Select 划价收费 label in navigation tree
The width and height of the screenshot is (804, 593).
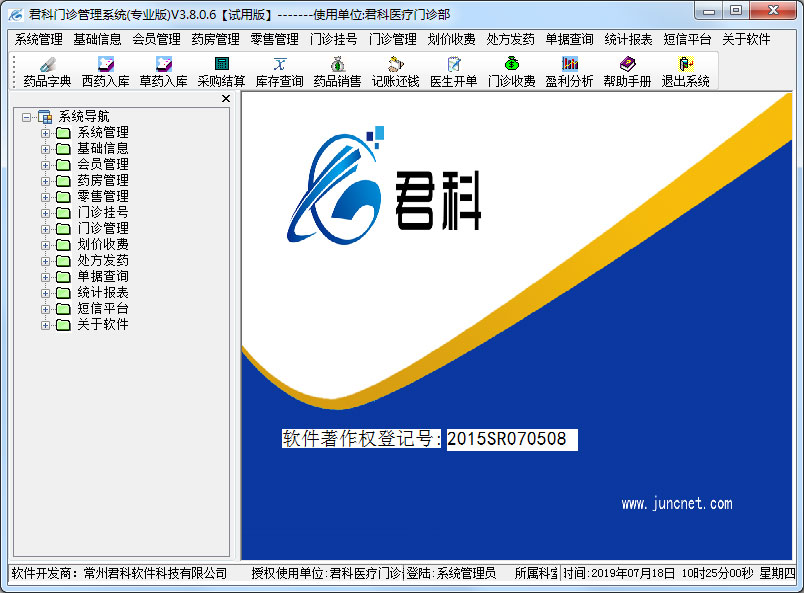coord(103,245)
